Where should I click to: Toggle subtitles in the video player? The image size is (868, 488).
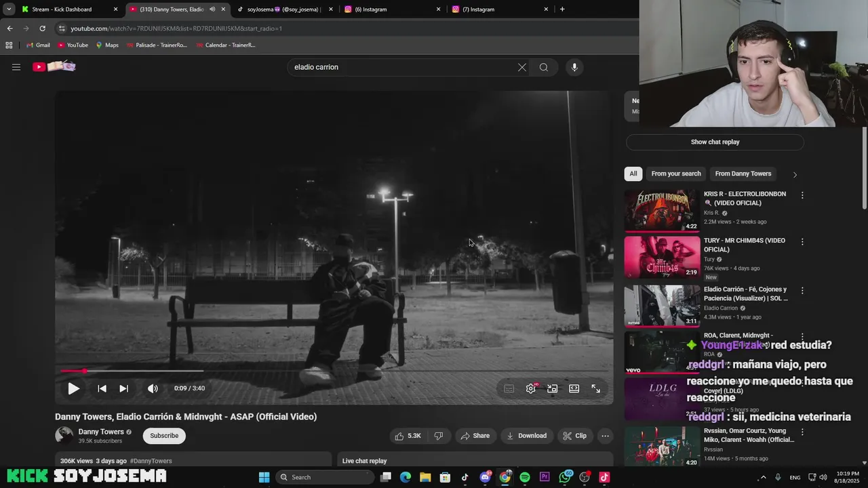509,388
